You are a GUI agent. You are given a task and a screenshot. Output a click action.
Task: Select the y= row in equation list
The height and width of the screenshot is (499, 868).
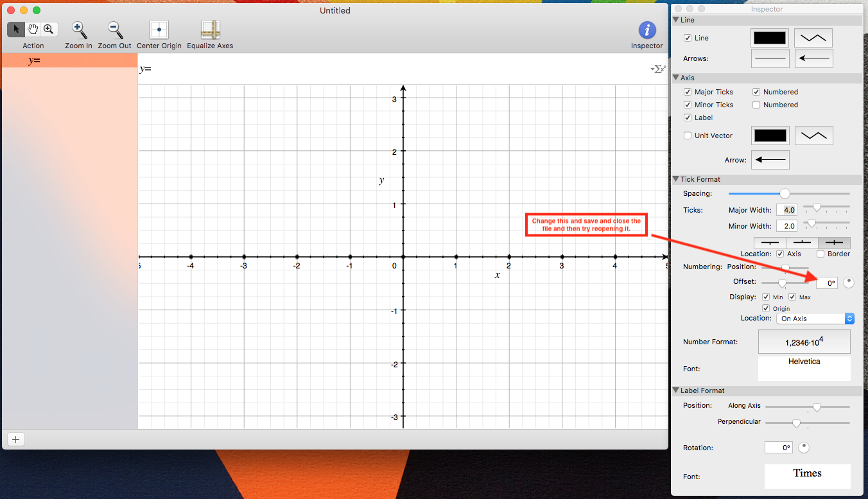point(69,61)
